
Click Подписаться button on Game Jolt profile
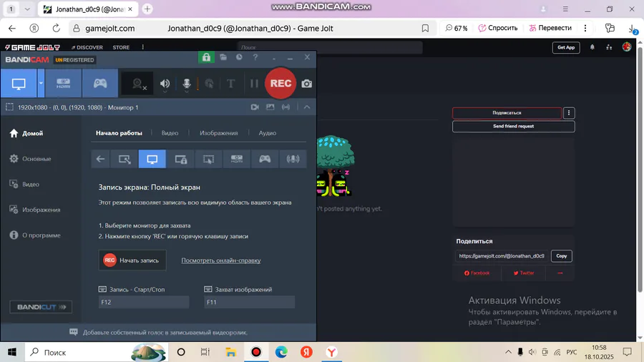click(507, 113)
